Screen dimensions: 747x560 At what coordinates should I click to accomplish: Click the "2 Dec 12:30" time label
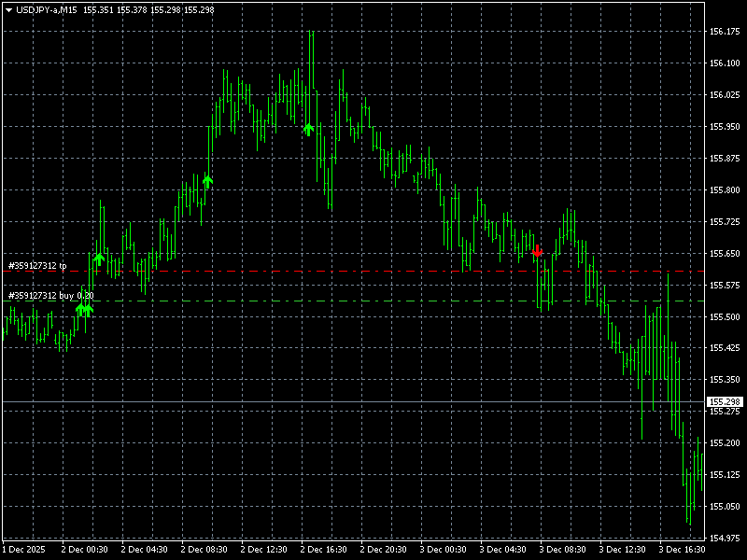[x=263, y=550]
